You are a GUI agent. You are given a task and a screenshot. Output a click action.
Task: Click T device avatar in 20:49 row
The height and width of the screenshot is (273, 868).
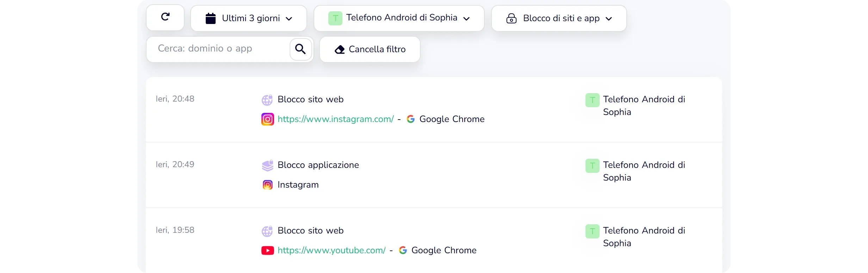click(593, 166)
